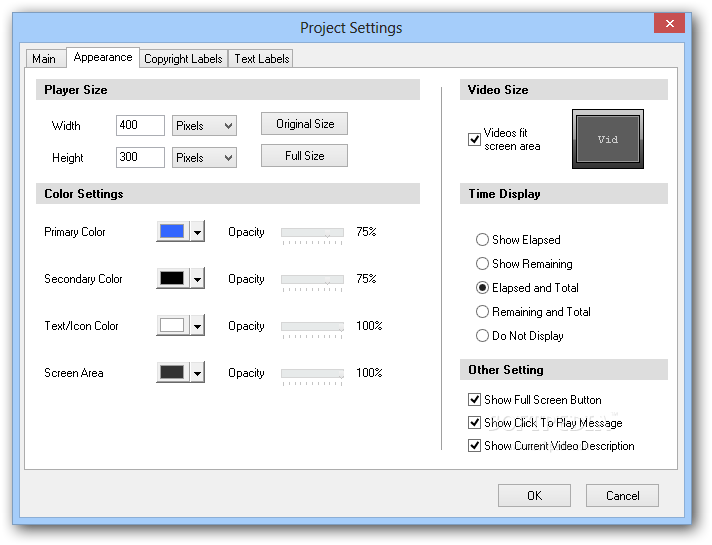712x545 pixels.
Task: Open the Height units dropdown
Action: point(204,158)
